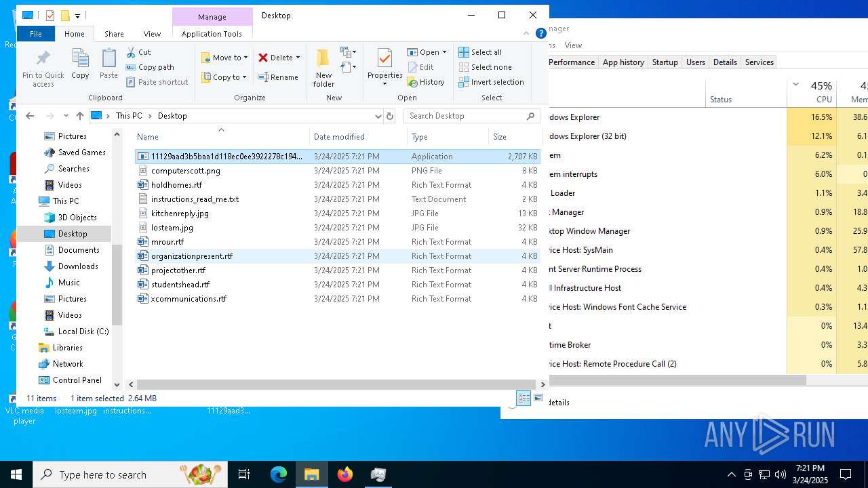The height and width of the screenshot is (488, 868).
Task: Click Select all in ribbon
Action: point(480,52)
